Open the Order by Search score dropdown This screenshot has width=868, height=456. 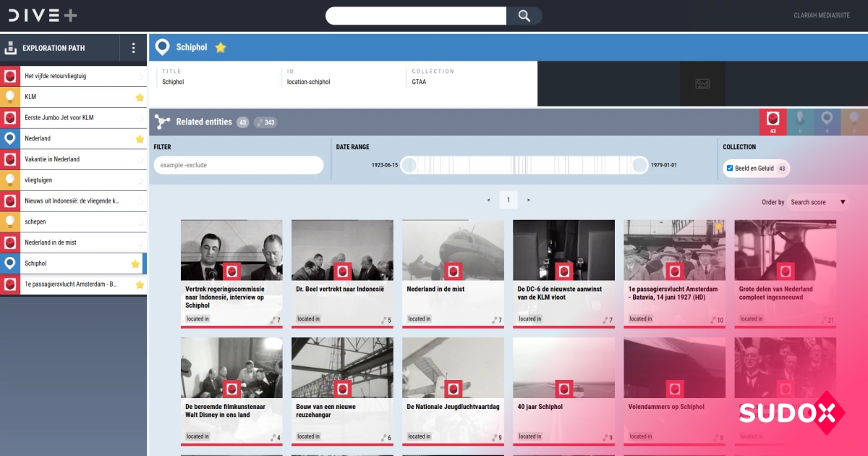(817, 202)
